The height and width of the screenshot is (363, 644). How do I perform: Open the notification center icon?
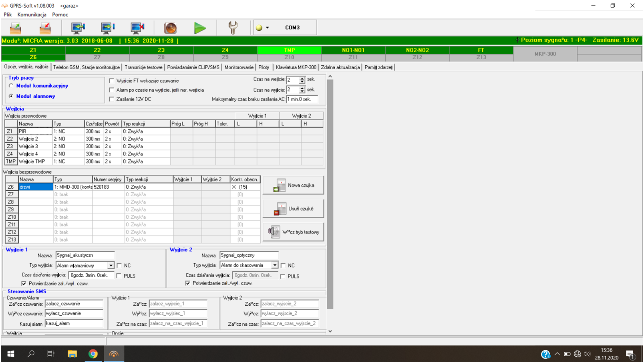[x=630, y=355]
